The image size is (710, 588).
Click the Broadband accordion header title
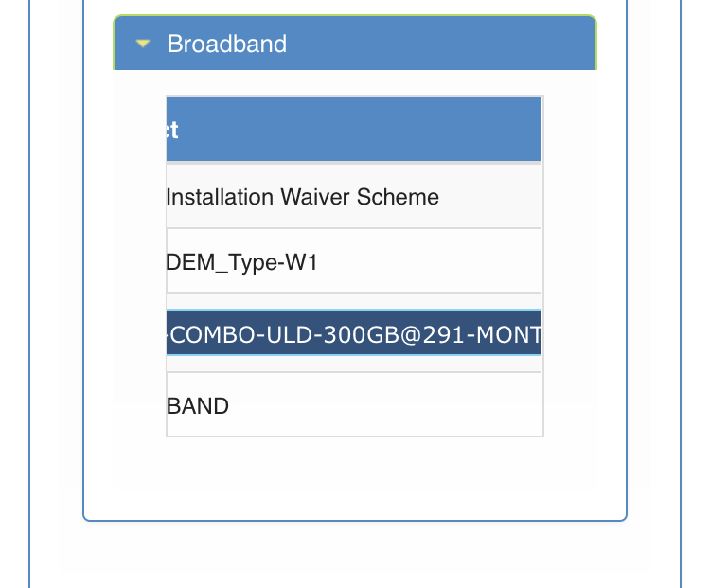point(226,44)
